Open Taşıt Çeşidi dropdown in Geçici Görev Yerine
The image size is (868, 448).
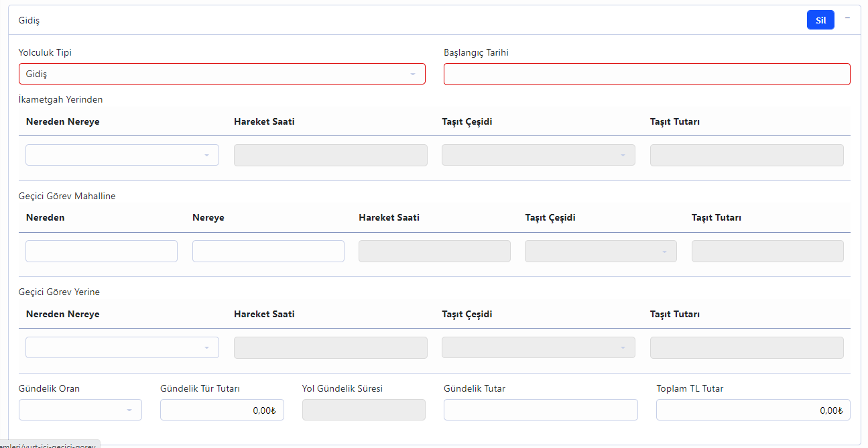538,347
